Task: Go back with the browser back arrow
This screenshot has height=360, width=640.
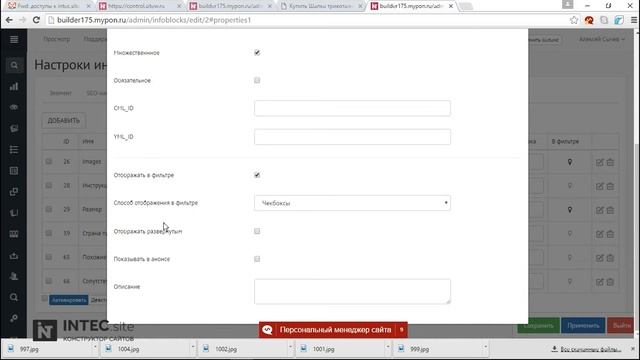Action: (9, 20)
